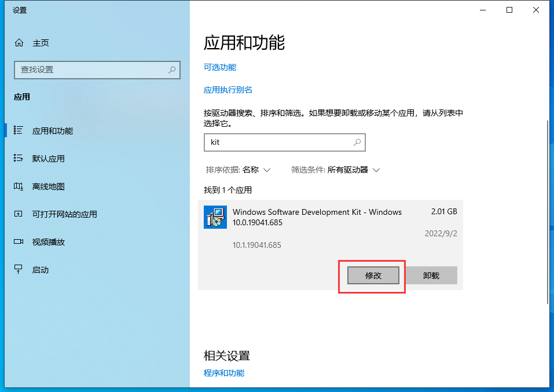Open the 应用执行别名 link
Viewport: 554px width, 392px height.
228,90
